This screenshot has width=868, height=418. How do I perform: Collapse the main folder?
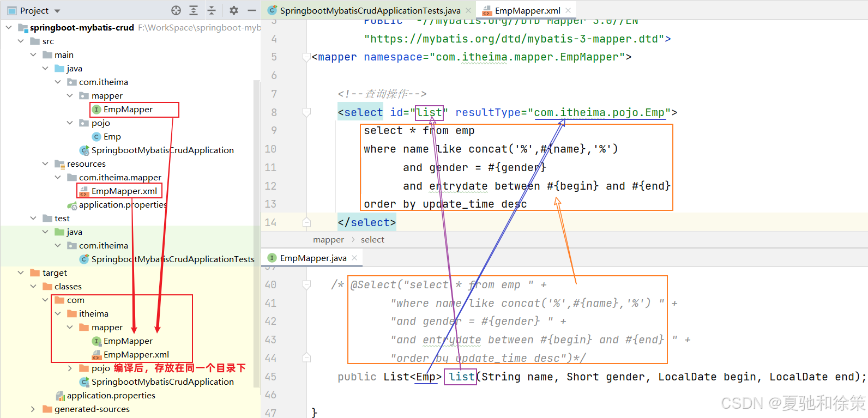33,54
